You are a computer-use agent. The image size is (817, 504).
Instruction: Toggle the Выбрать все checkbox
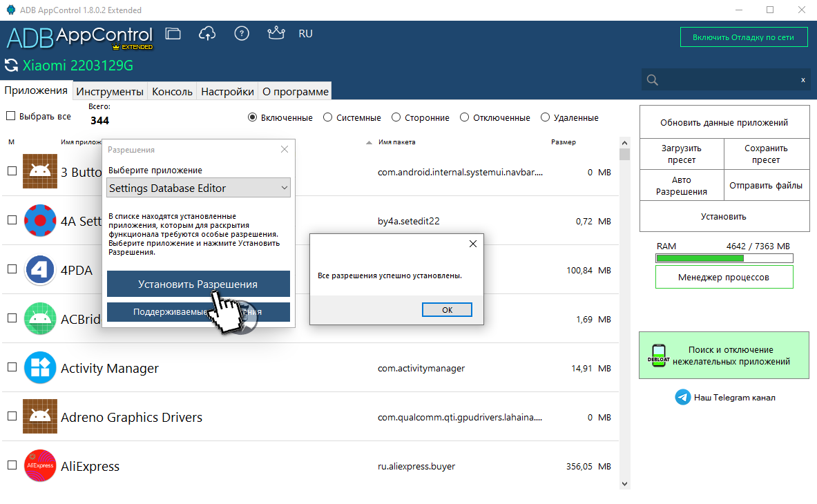click(x=10, y=116)
